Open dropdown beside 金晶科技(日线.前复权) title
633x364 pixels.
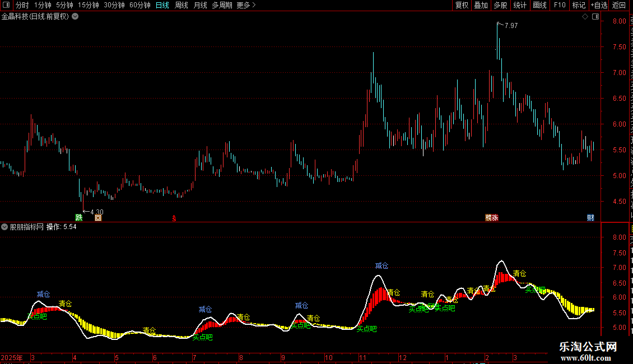pos(75,17)
